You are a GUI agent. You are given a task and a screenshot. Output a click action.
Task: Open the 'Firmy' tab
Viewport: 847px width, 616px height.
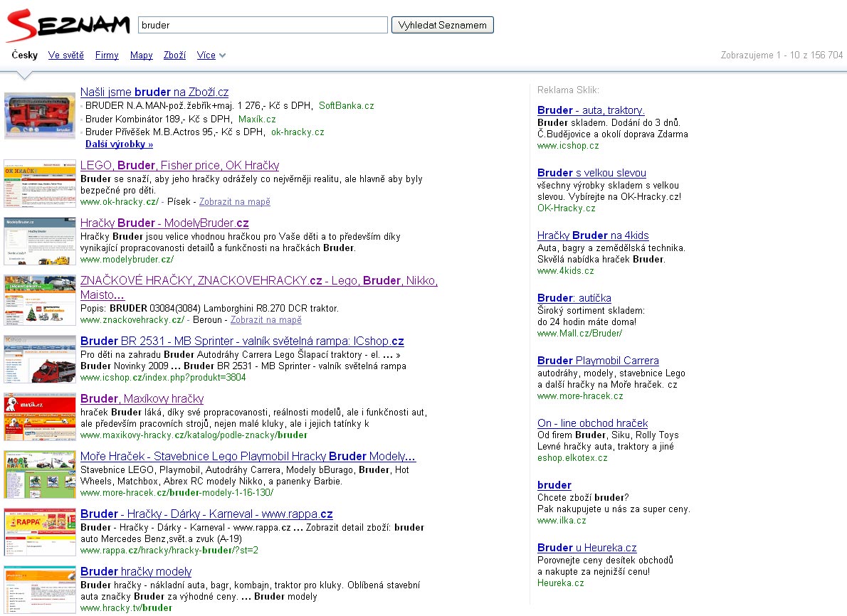coord(107,55)
